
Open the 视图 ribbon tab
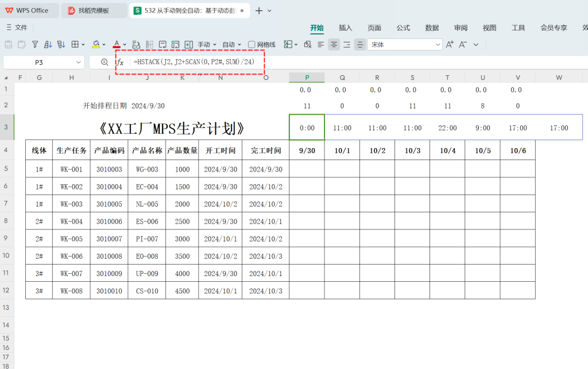(x=489, y=28)
